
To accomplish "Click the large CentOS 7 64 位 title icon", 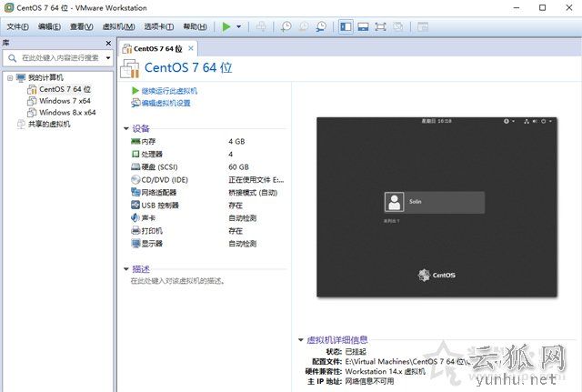I will [129, 68].
